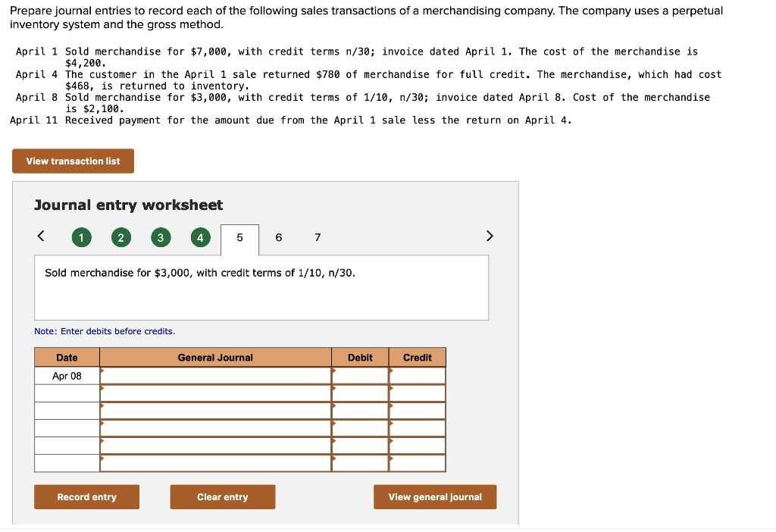Screen dimensions: 776x532
Task: Open the first General Journal account dropdown
Action: (x=216, y=374)
